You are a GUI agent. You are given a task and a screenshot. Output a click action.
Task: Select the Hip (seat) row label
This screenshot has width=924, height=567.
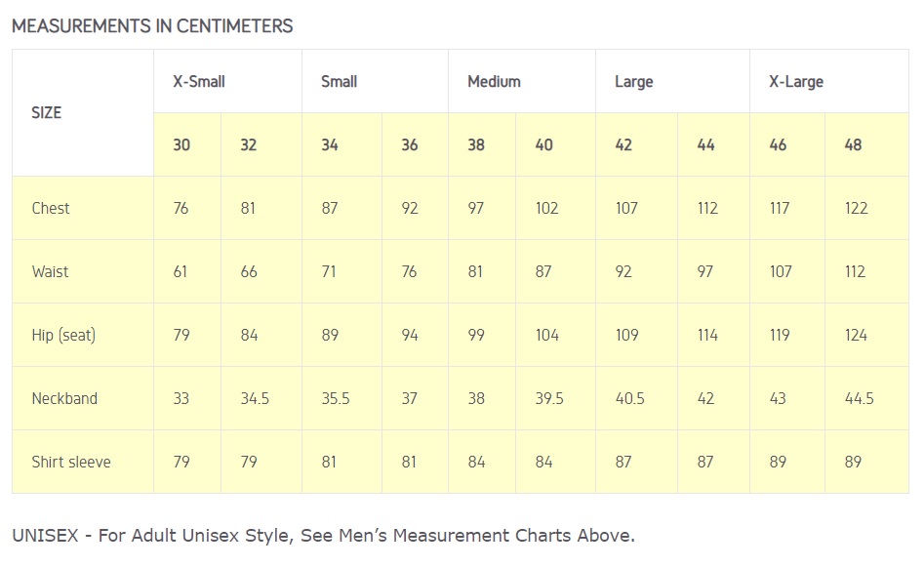click(63, 335)
